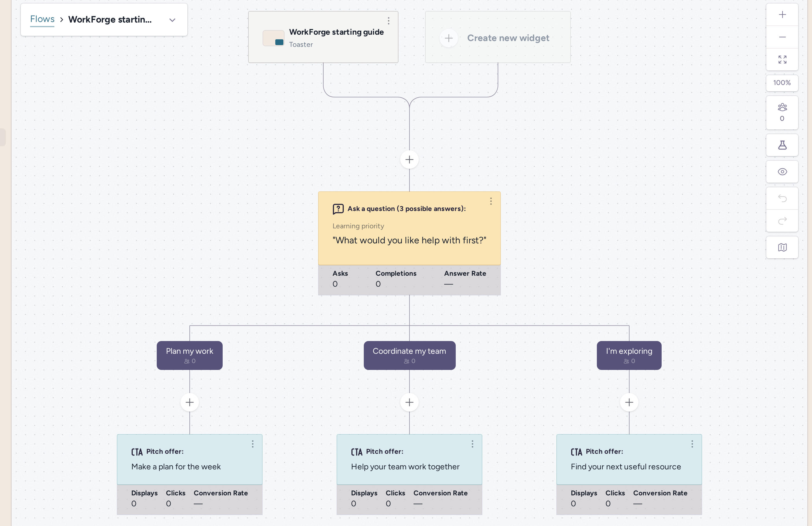Open the Help your team work together offer
Image resolution: width=812 pixels, height=526 pixels.
click(x=409, y=459)
